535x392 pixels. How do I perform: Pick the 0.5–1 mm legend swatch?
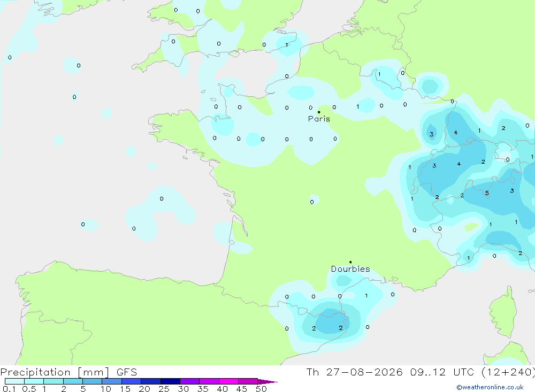coord(34,381)
